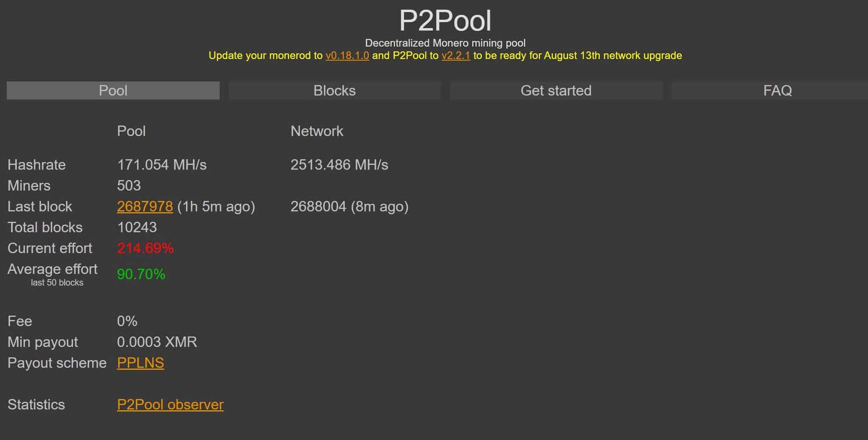This screenshot has height=440, width=868.
Task: Click the total blocks value 10243
Action: 137,227
